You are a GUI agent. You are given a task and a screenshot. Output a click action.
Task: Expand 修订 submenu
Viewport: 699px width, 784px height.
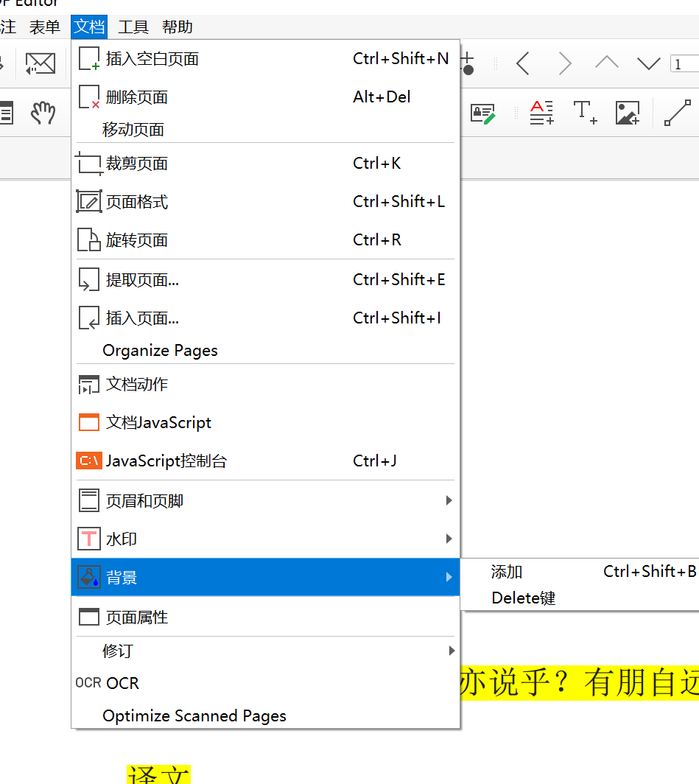click(x=265, y=651)
